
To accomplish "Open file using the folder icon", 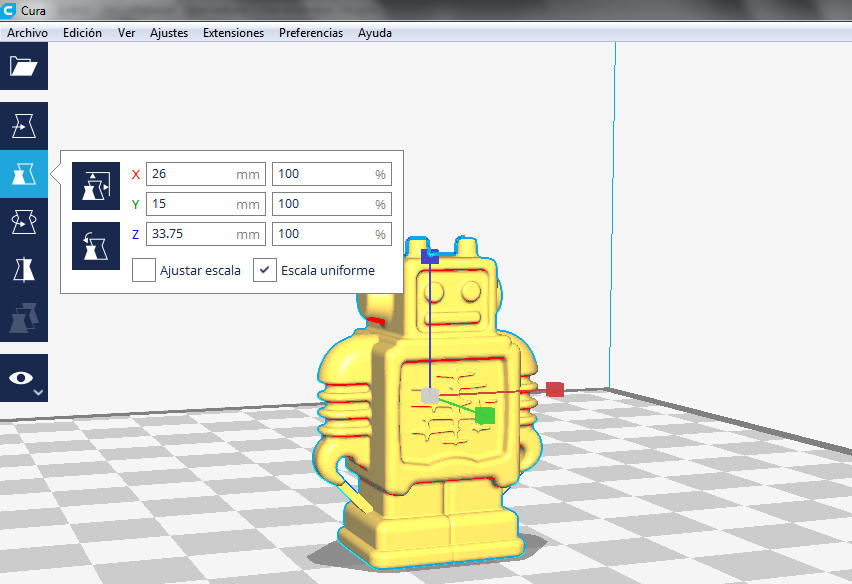I will [23, 67].
